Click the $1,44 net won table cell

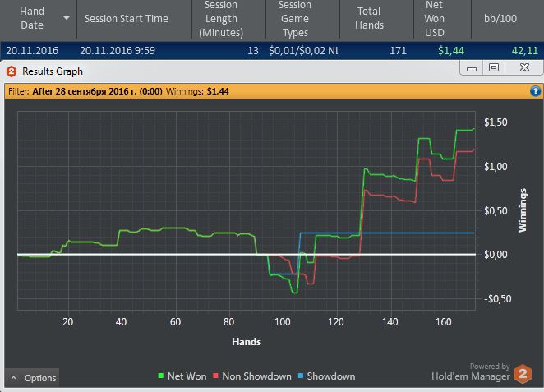tap(450, 51)
